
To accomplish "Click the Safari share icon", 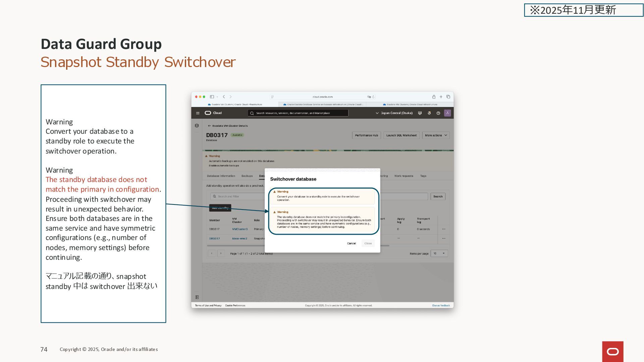I will (x=434, y=97).
